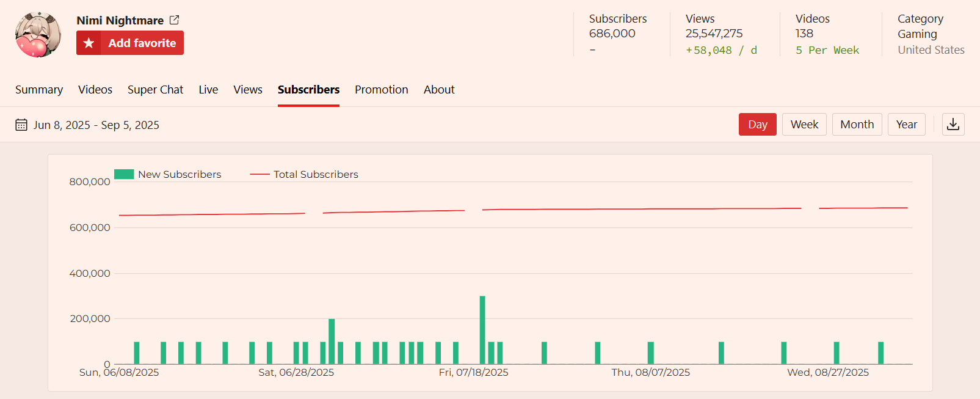Image resolution: width=980 pixels, height=399 pixels.
Task: Select the Live tab
Action: coord(208,90)
